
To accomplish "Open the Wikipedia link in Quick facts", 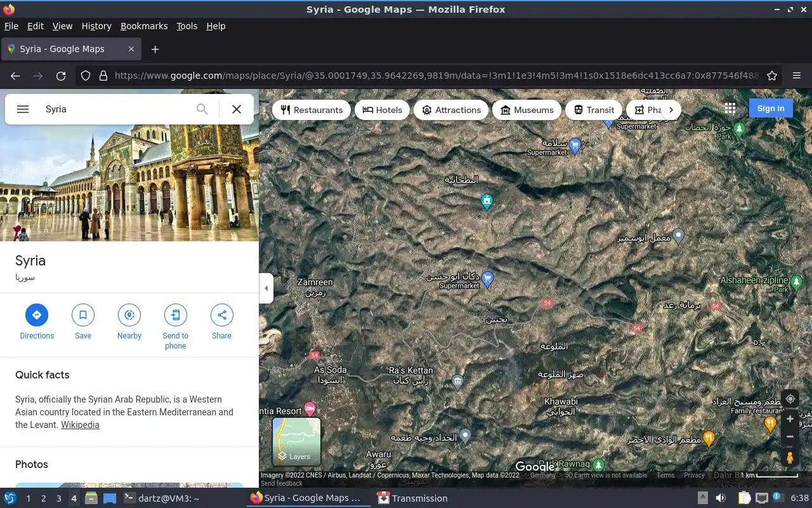I will coord(80,425).
